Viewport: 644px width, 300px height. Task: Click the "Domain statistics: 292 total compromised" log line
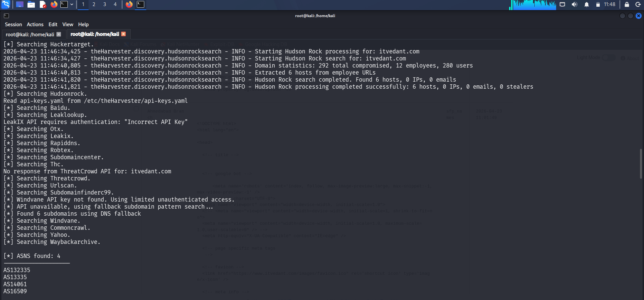tap(238, 66)
